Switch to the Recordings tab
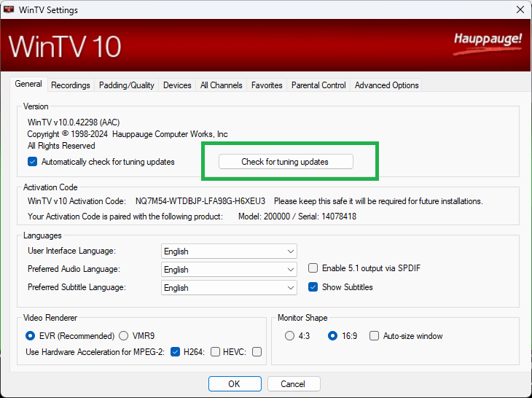Image resolution: width=532 pixels, height=398 pixels. (x=71, y=85)
